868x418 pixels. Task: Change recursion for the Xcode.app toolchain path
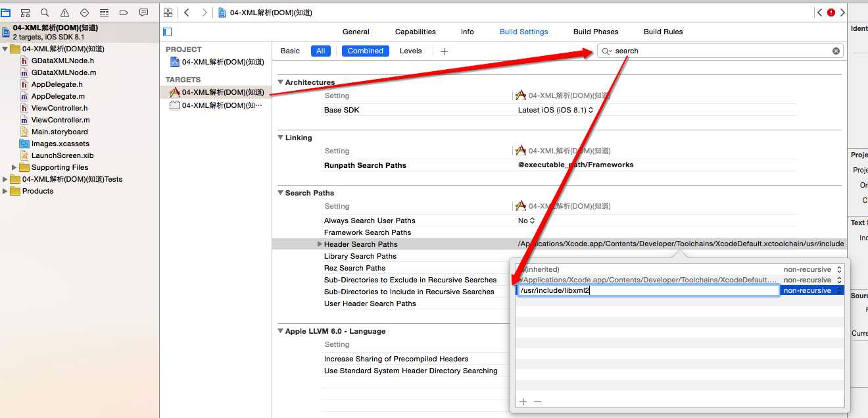click(x=812, y=280)
